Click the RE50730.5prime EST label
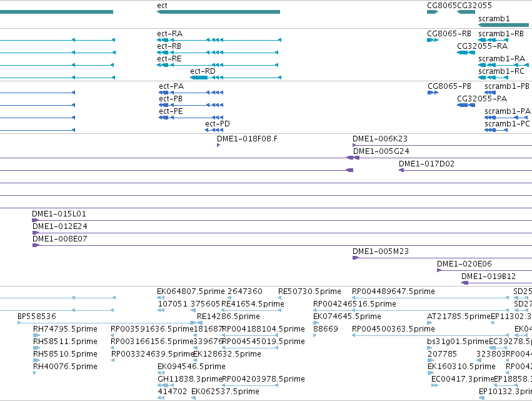This screenshot has width=532, height=401. click(309, 292)
